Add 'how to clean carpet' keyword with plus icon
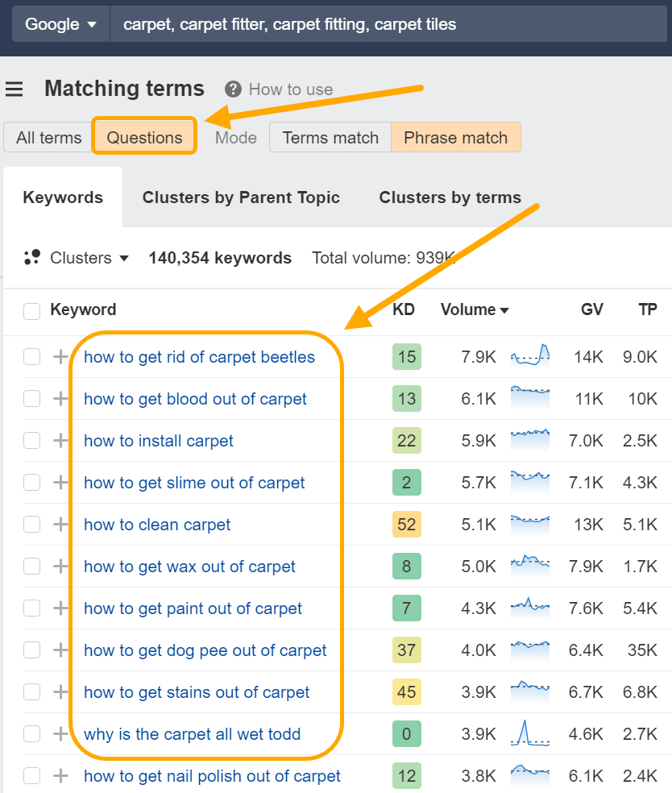Screen dimensions: 672x793 coord(60,524)
